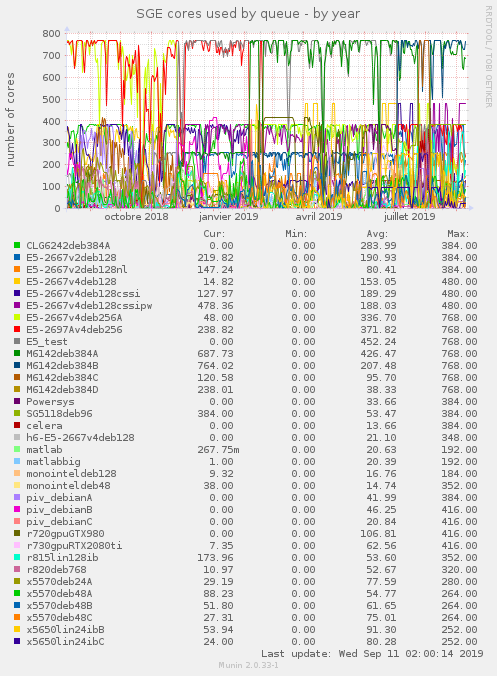Click the Last update timestamp text
The image size is (497, 676).
[x=372, y=654]
